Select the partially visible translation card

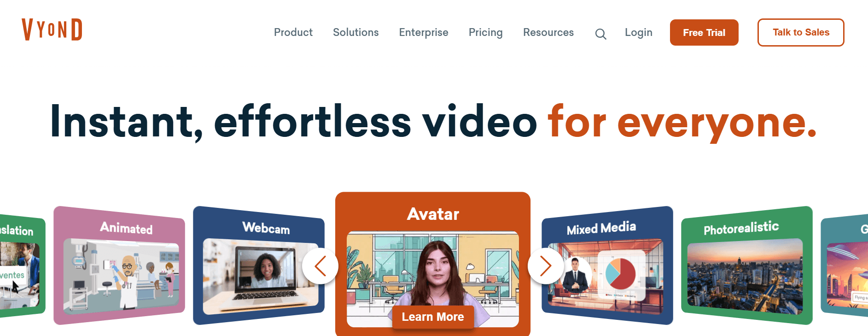[x=23, y=265]
